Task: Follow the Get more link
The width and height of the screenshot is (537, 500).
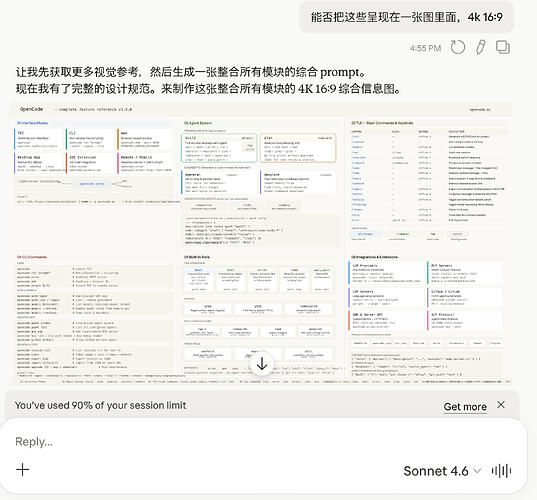Action: pyautogui.click(x=465, y=407)
